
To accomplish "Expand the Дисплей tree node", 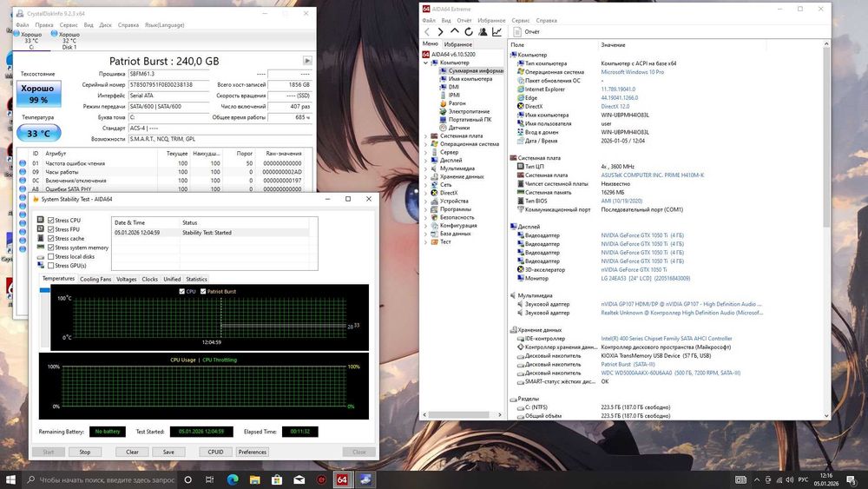I will coord(425,160).
